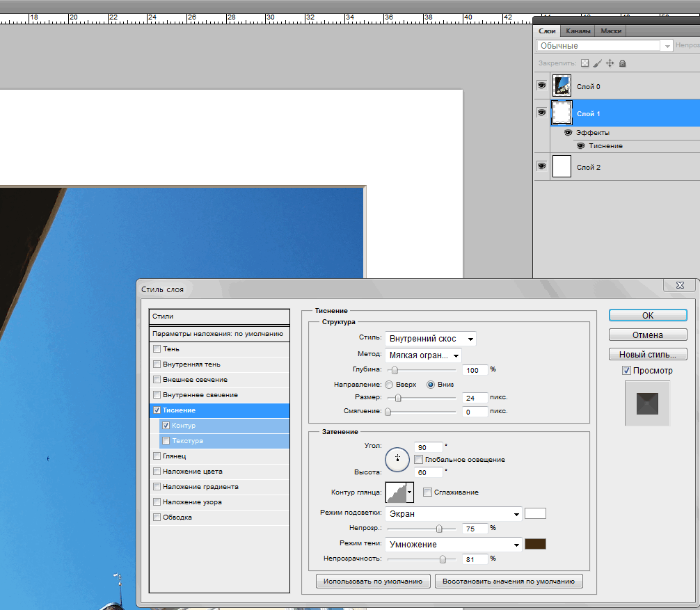The width and height of the screenshot is (700, 610).
Task: Expand gloss contour picker arrow
Action: [x=410, y=492]
